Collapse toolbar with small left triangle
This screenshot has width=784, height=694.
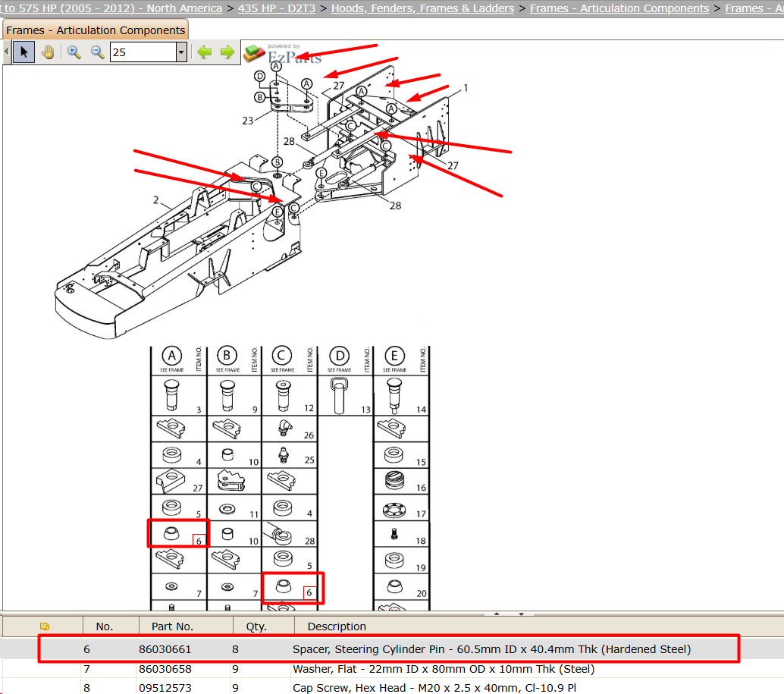[6, 52]
